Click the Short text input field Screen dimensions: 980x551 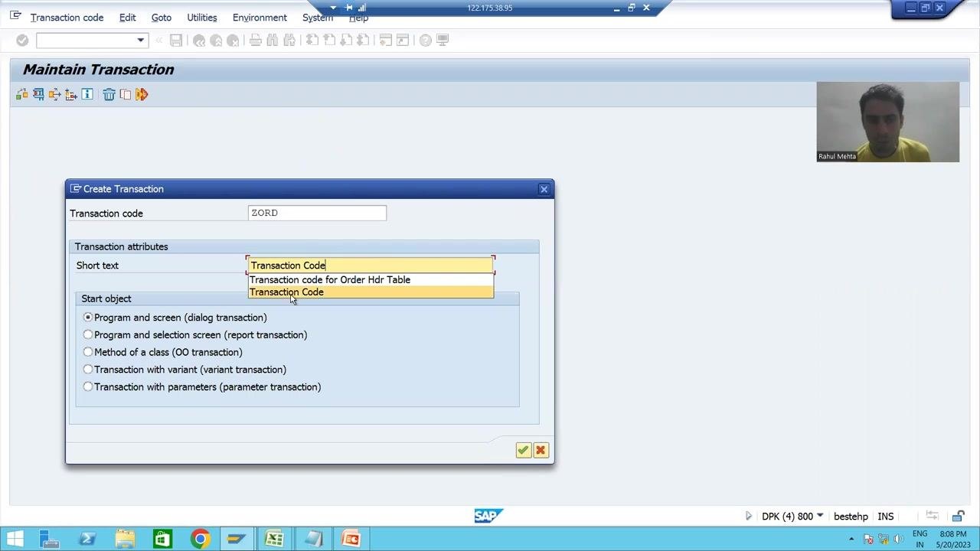(x=371, y=266)
